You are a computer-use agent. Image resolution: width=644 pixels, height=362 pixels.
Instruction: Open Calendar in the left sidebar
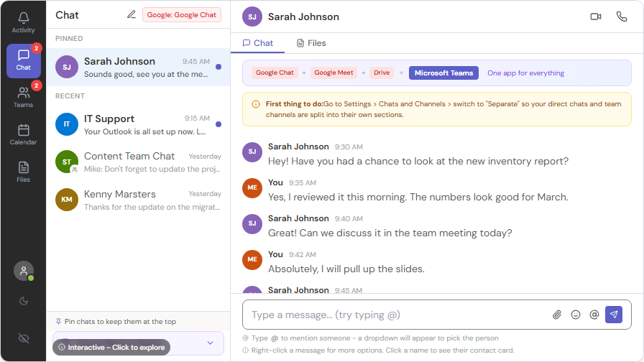(x=24, y=135)
